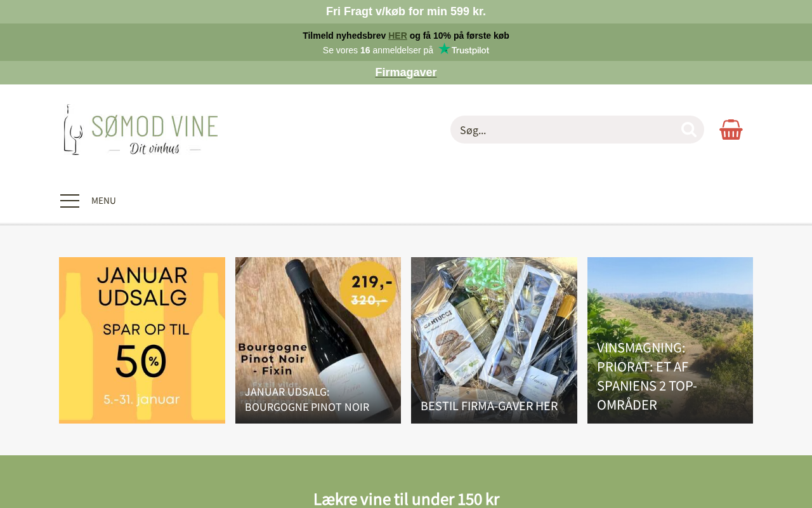This screenshot has width=812, height=508.
Task: Click the Tilmeld nyhedsbrev text
Action: click(x=344, y=36)
